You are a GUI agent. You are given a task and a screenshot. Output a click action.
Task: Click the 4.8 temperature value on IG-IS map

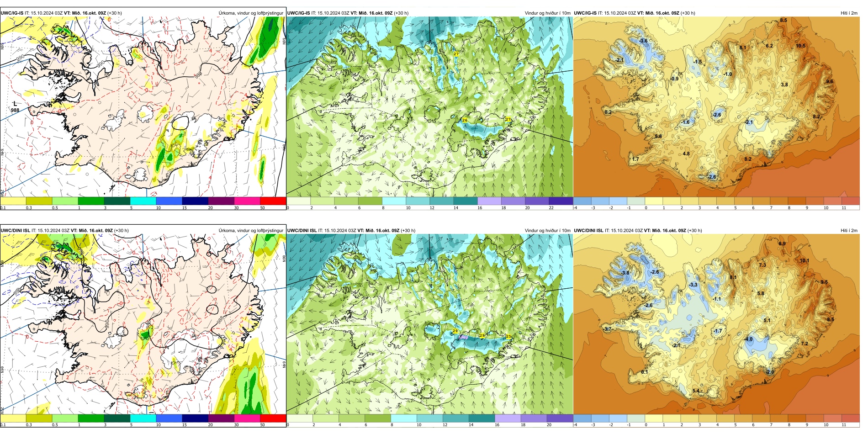tap(686, 154)
